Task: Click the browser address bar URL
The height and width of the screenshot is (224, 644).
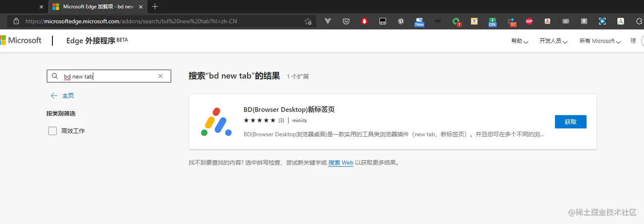Action: pos(131,21)
